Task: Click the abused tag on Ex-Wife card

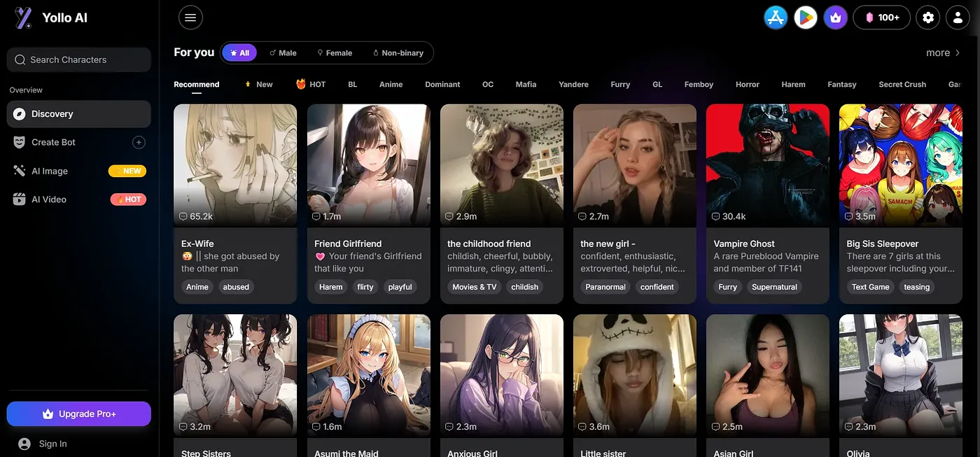Action: [236, 287]
